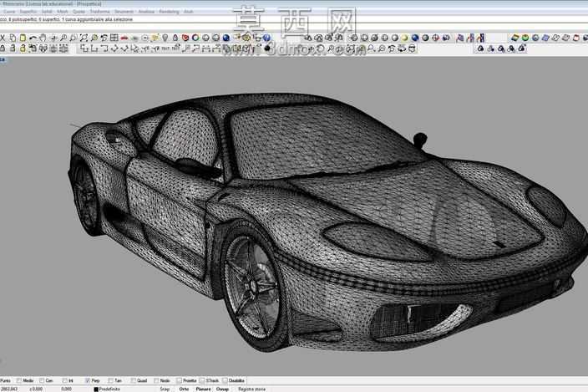Toggle Osnap in the status bar
The width and height of the screenshot is (588, 392).
click(x=222, y=389)
